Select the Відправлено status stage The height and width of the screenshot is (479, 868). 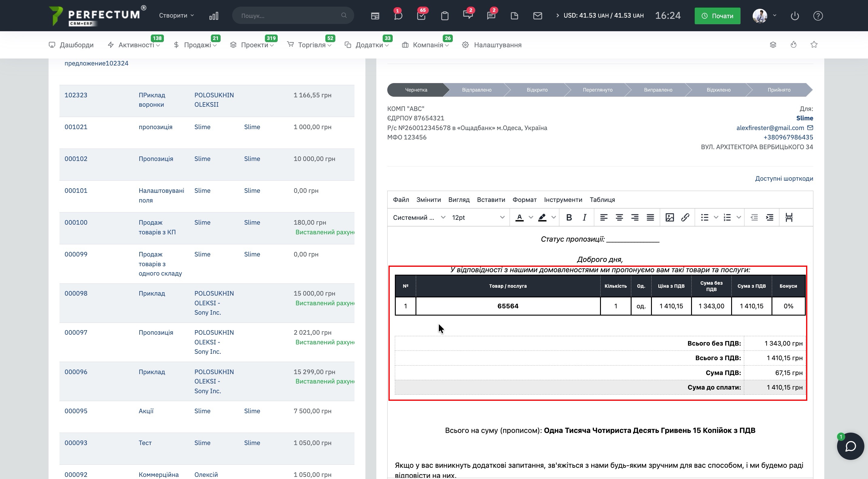tap(476, 90)
